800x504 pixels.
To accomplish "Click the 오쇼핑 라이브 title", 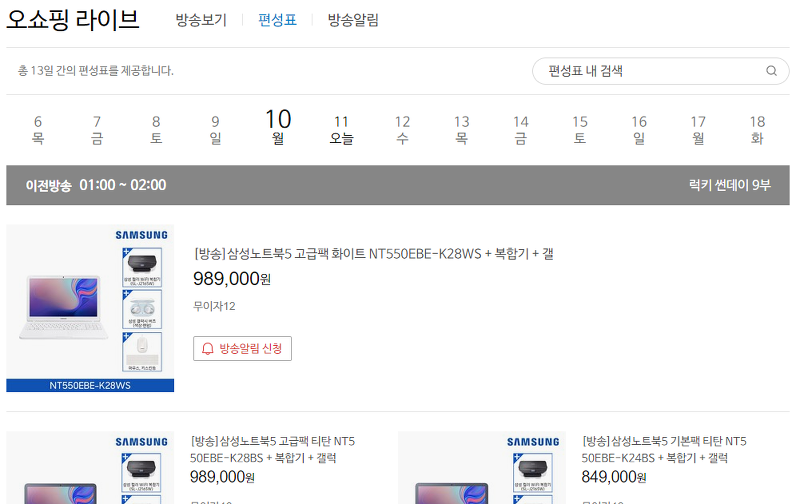I will click(72, 19).
